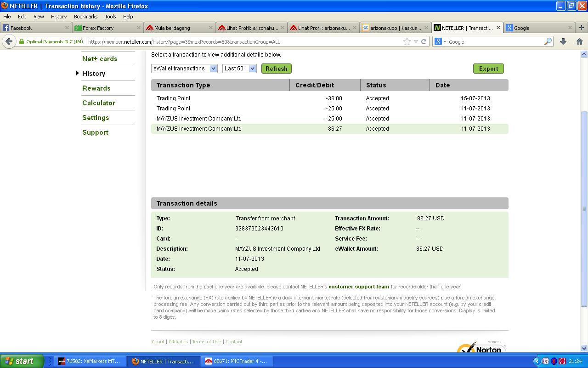Click the URL address bar

tap(243, 41)
